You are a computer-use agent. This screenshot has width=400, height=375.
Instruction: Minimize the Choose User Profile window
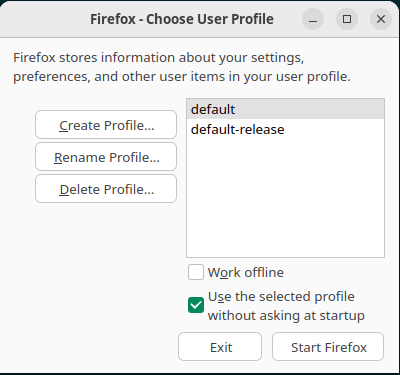pyautogui.click(x=313, y=19)
